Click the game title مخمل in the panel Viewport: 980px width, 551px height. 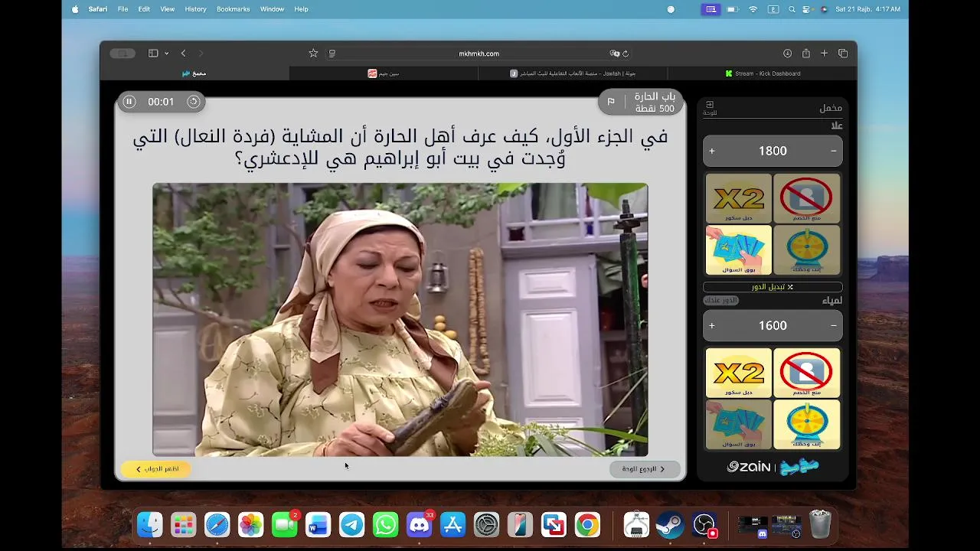coord(831,108)
